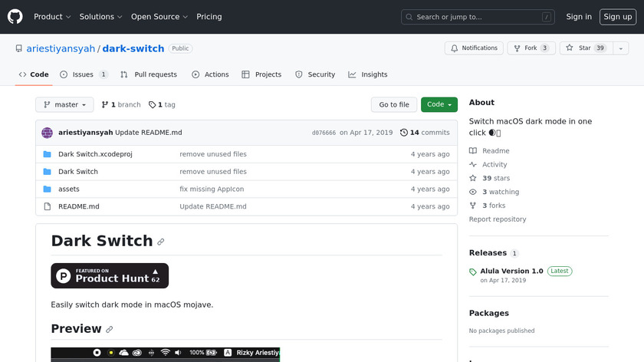Open the fix missing AppIcon commit
This screenshot has height=362, width=644.
212,189
